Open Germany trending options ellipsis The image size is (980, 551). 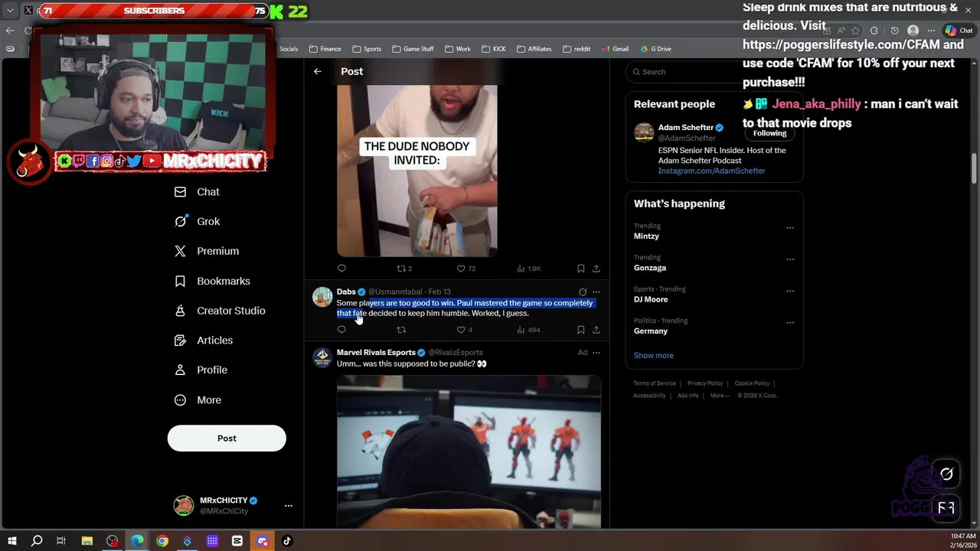[x=790, y=322]
